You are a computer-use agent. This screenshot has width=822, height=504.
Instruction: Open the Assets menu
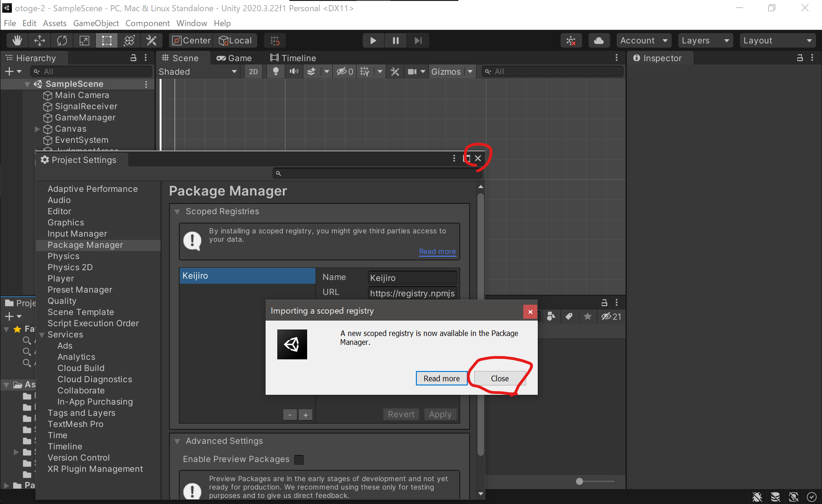click(x=55, y=23)
